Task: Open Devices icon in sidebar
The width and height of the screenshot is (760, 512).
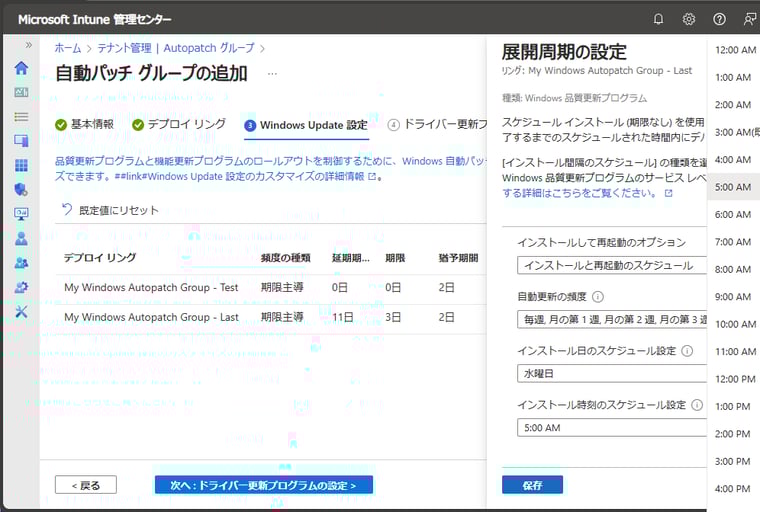Action: pyautogui.click(x=21, y=141)
